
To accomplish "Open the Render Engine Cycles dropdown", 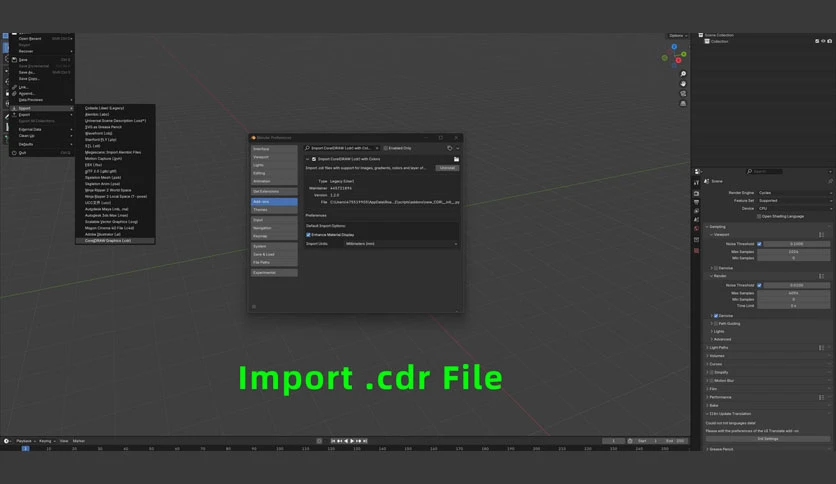I will (x=794, y=192).
